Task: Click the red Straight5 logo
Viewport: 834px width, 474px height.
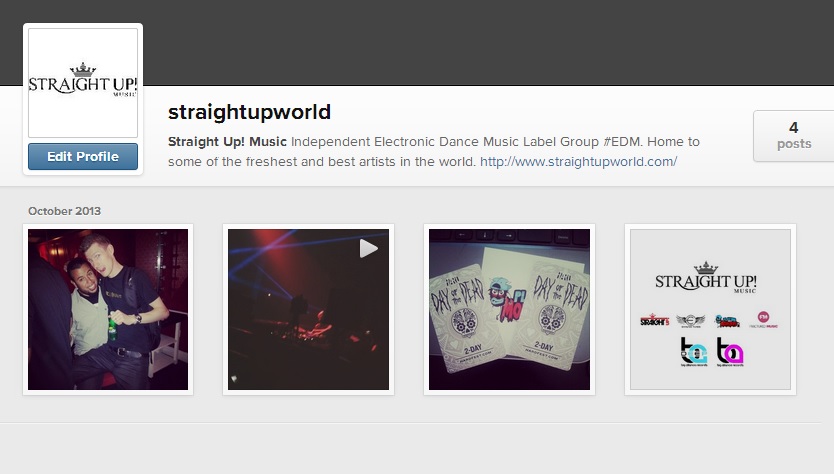Action: coord(654,320)
